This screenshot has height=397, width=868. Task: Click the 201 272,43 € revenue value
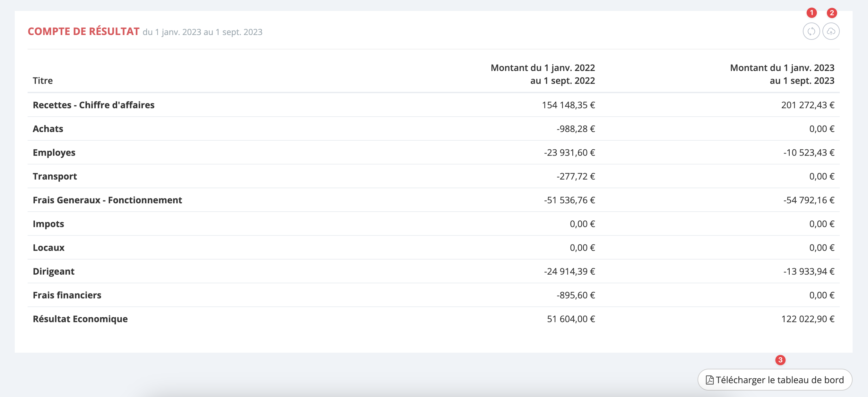pyautogui.click(x=808, y=105)
